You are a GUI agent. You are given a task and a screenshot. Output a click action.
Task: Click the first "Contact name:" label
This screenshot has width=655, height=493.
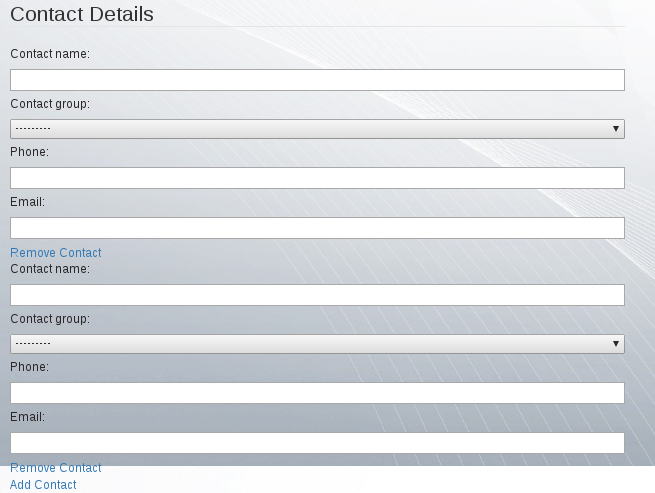50,54
